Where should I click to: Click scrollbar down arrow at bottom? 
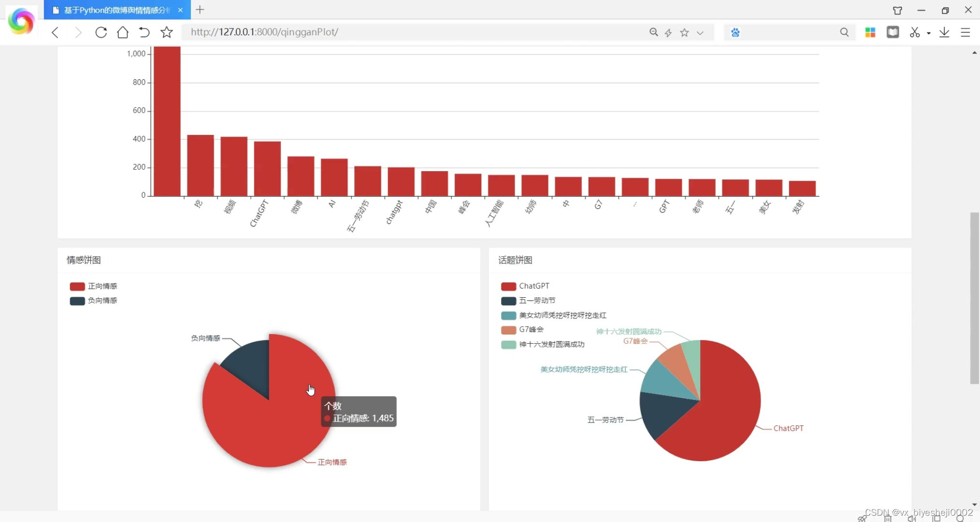(974, 504)
